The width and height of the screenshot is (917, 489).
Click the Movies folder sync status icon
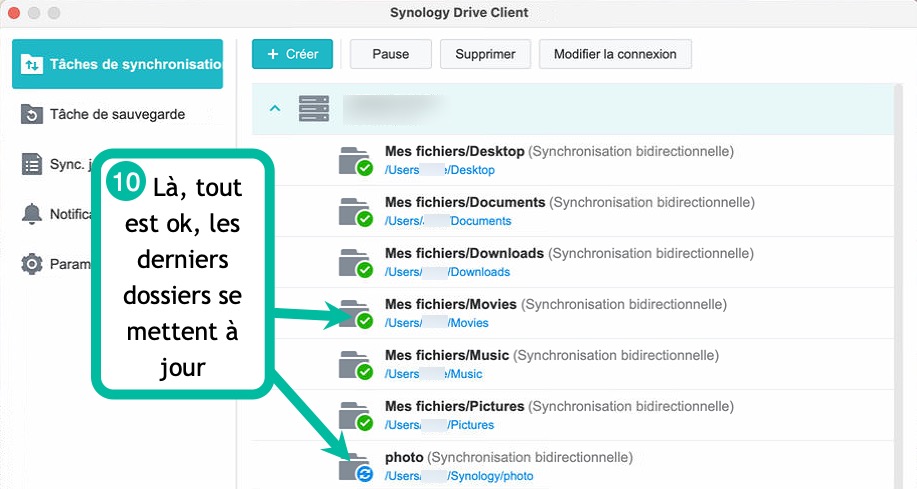point(356,314)
